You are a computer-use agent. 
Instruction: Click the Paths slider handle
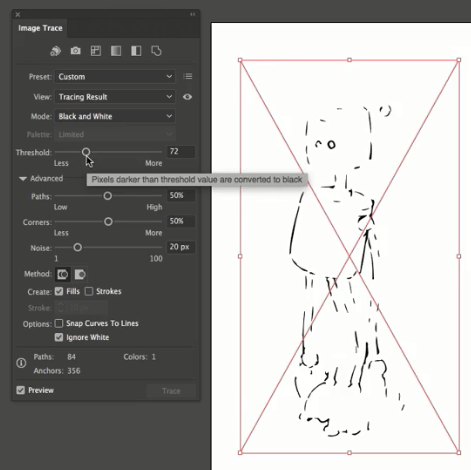[107, 196]
